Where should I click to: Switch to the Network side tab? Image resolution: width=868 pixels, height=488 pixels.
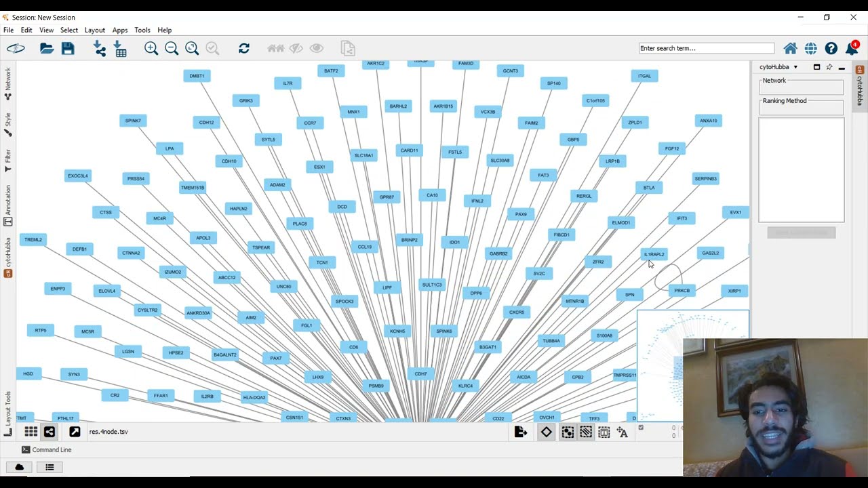coord(7,83)
